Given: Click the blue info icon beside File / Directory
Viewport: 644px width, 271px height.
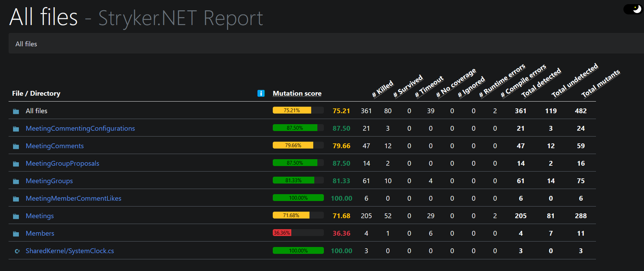Looking at the screenshot, I should [261, 93].
